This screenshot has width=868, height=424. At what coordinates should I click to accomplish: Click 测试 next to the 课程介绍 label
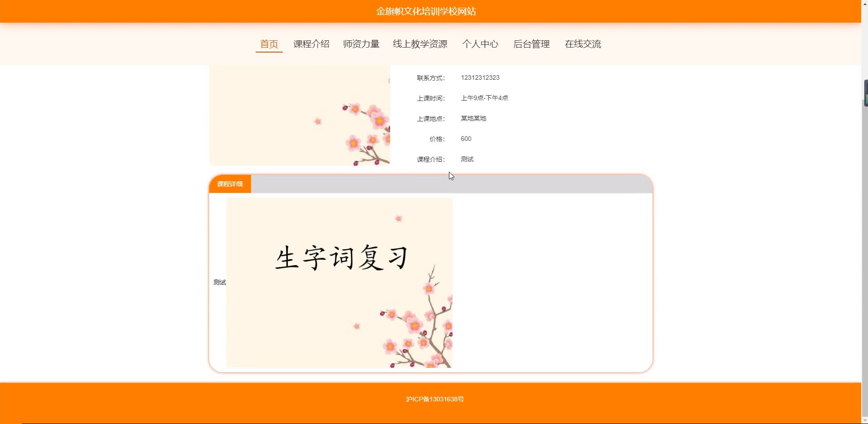tap(467, 159)
